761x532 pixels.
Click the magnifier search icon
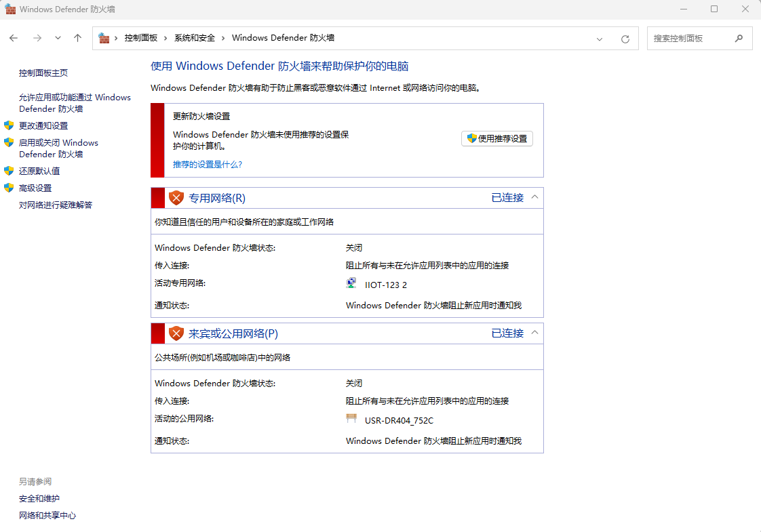[739, 39]
